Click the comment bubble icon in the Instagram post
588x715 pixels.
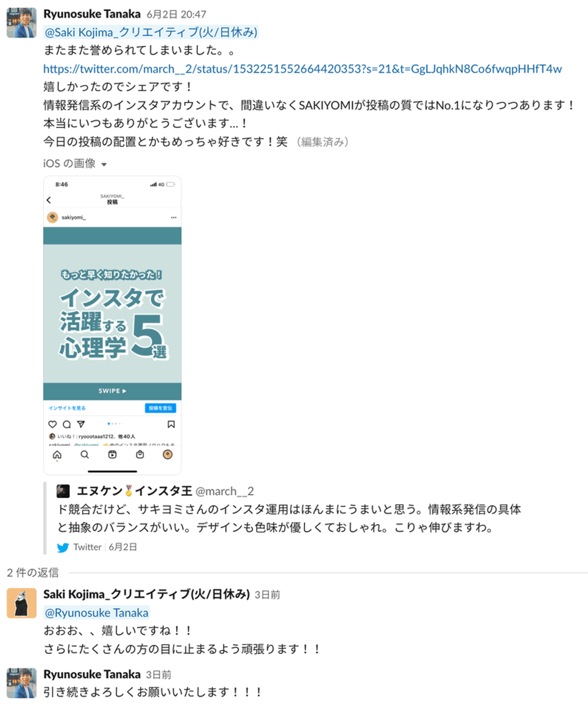(67, 424)
